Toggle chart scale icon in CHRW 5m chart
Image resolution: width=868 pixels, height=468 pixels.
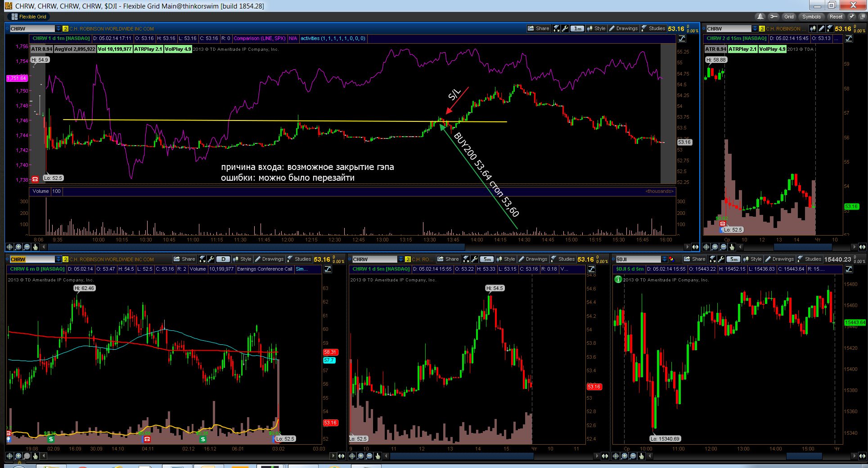click(591, 269)
